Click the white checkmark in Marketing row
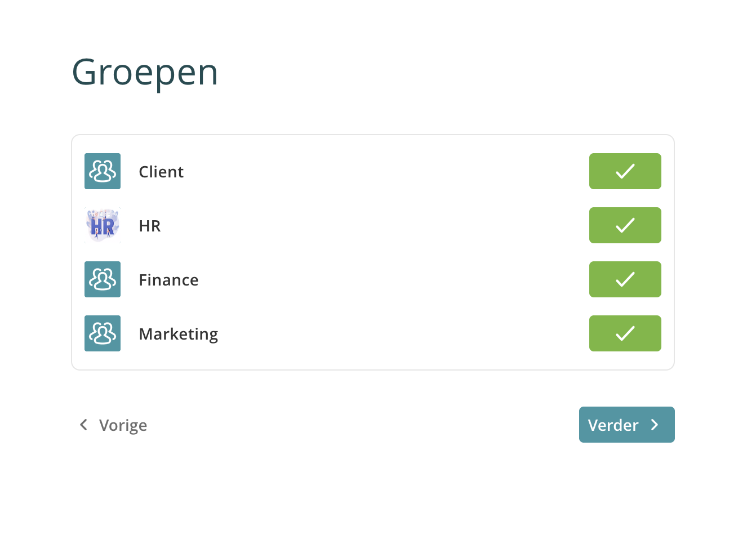 click(625, 333)
